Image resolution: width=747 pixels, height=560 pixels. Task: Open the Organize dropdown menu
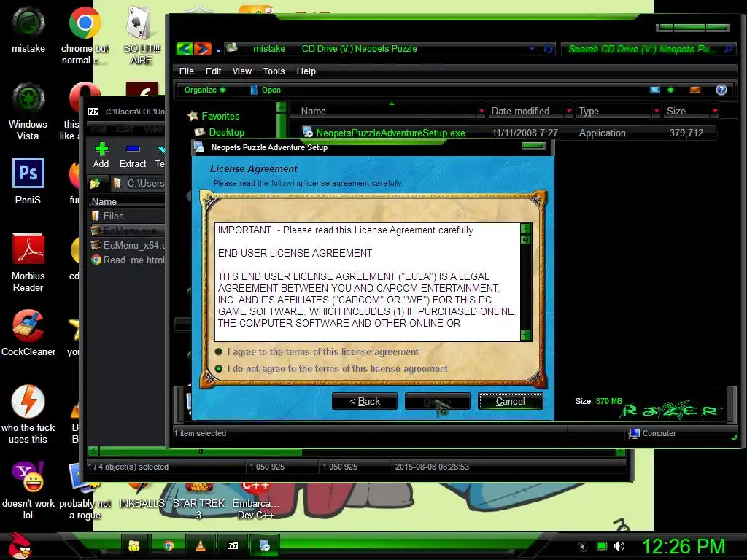point(204,90)
